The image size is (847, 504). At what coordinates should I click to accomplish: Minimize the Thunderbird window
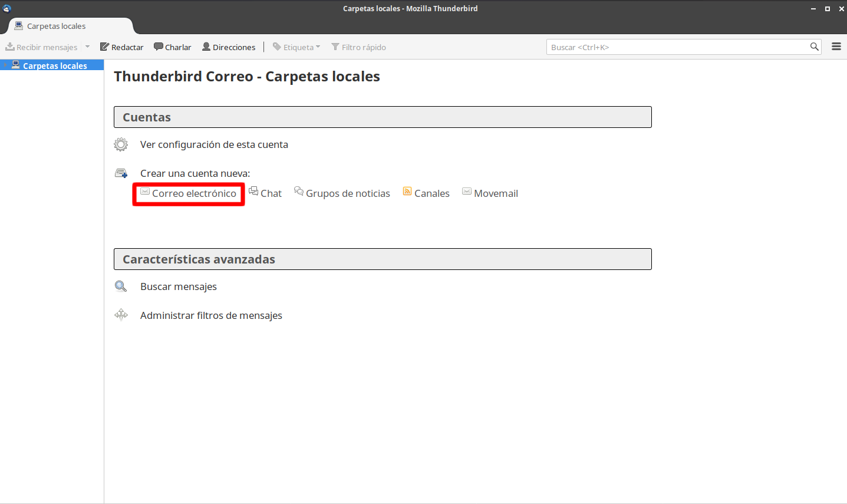[x=813, y=8]
